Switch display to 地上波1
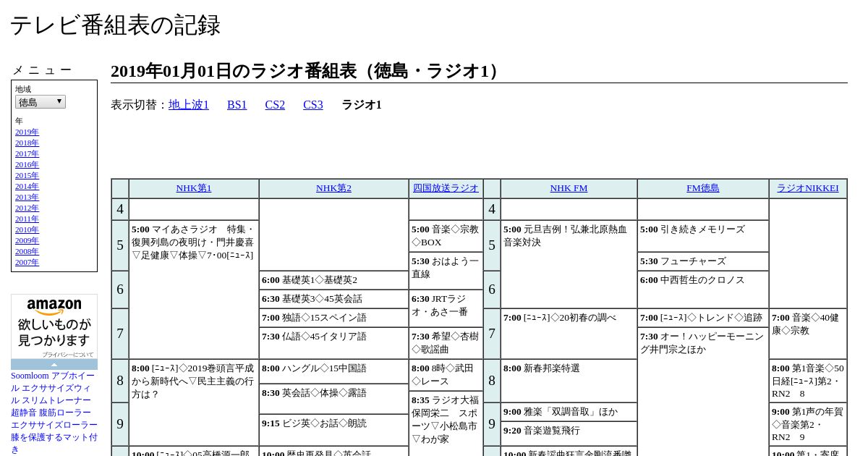This screenshot has width=868, height=456. (189, 105)
